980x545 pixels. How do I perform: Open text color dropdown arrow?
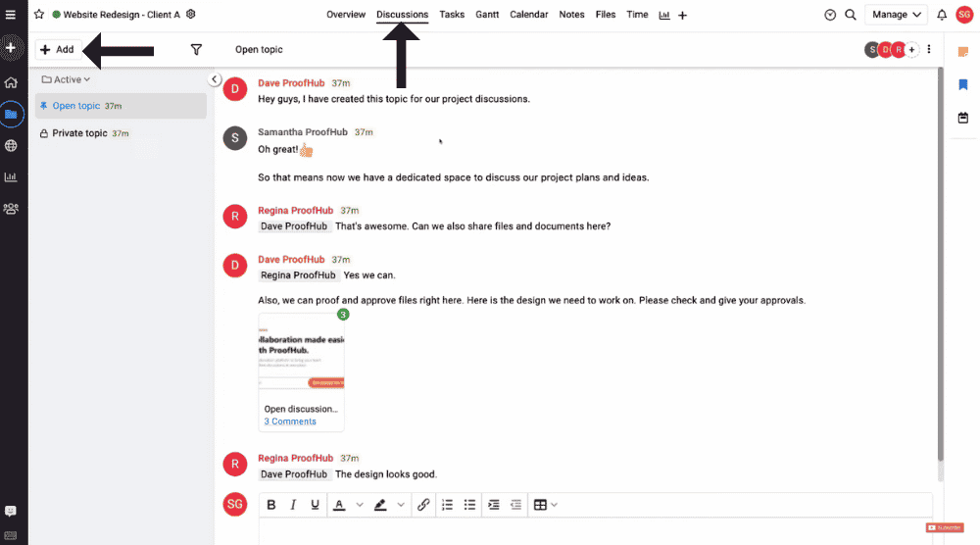(x=360, y=505)
